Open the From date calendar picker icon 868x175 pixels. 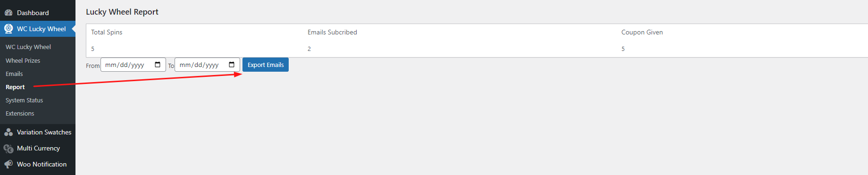tap(158, 65)
